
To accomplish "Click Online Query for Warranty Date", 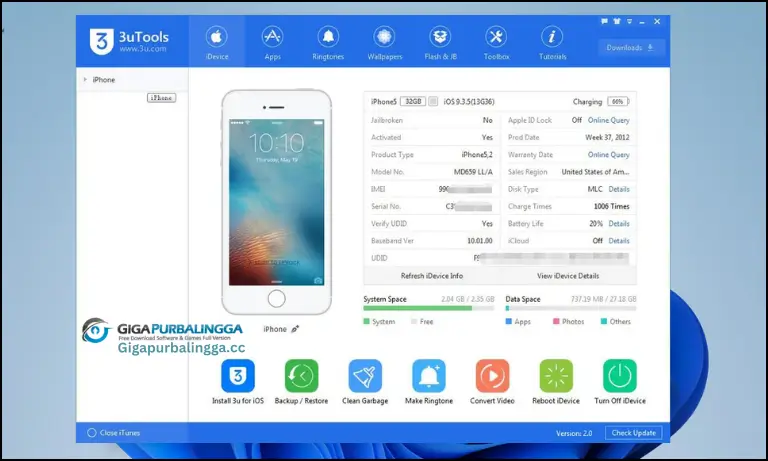I will (x=609, y=155).
